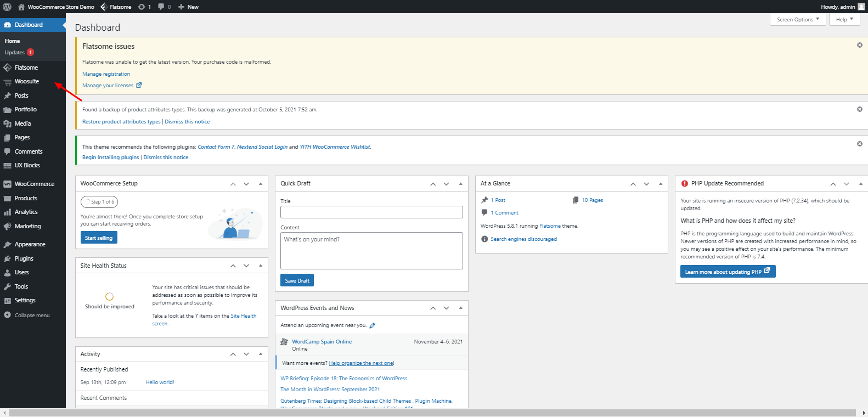Open New in the top admin bar
868x417 pixels.
(188, 7)
